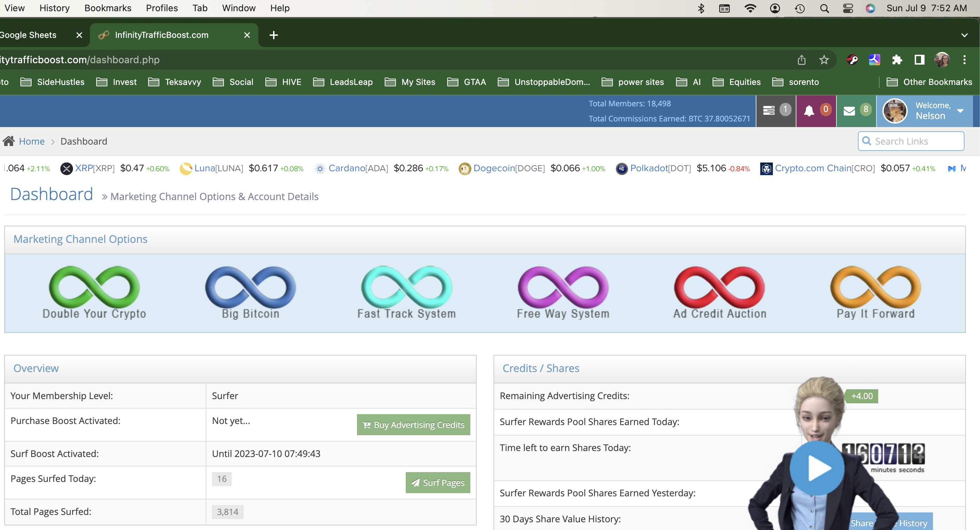Viewport: 980px width, 530px height.
Task: Open the HIVE bookmarks folder
Action: (283, 82)
